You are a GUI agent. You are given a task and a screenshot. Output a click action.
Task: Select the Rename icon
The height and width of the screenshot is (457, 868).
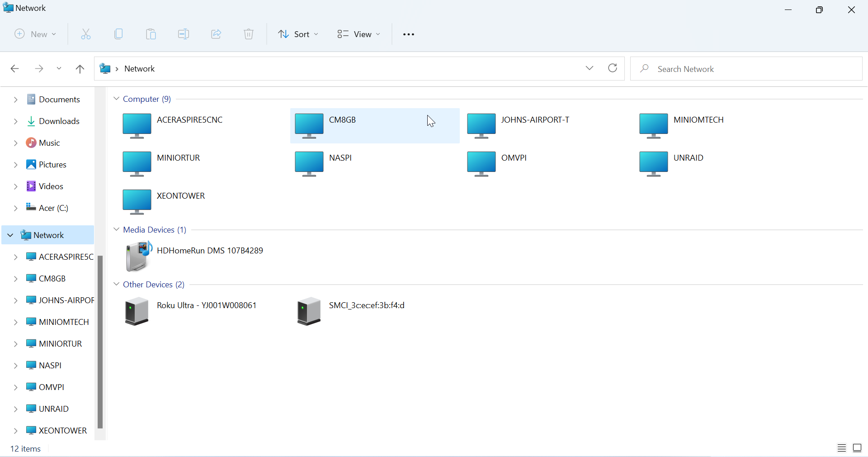pos(184,34)
